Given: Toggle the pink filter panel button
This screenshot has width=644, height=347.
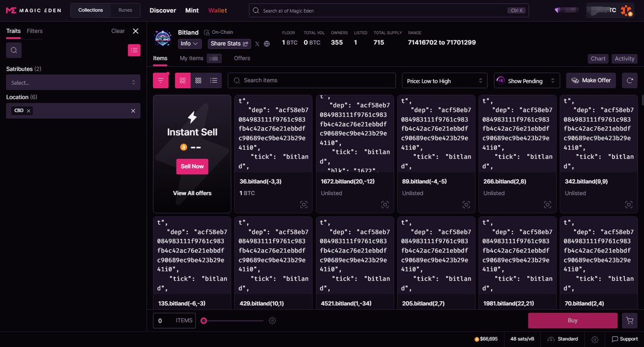Looking at the screenshot, I should (x=160, y=81).
